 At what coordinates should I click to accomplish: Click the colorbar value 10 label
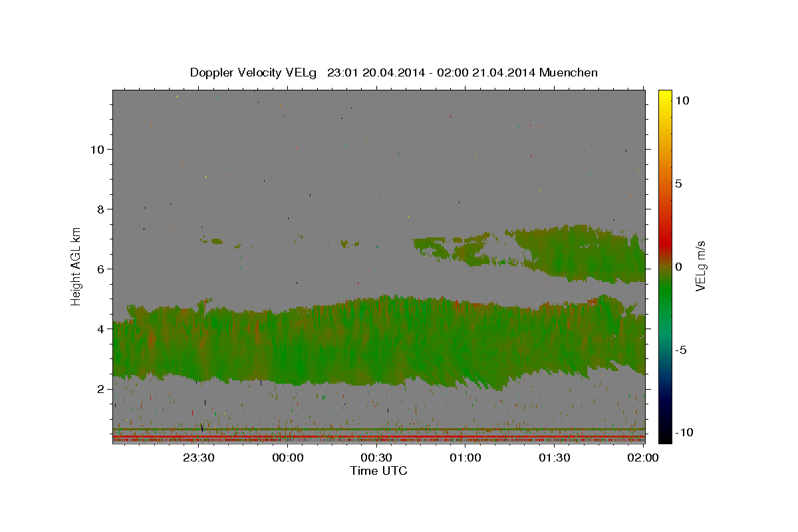point(682,100)
